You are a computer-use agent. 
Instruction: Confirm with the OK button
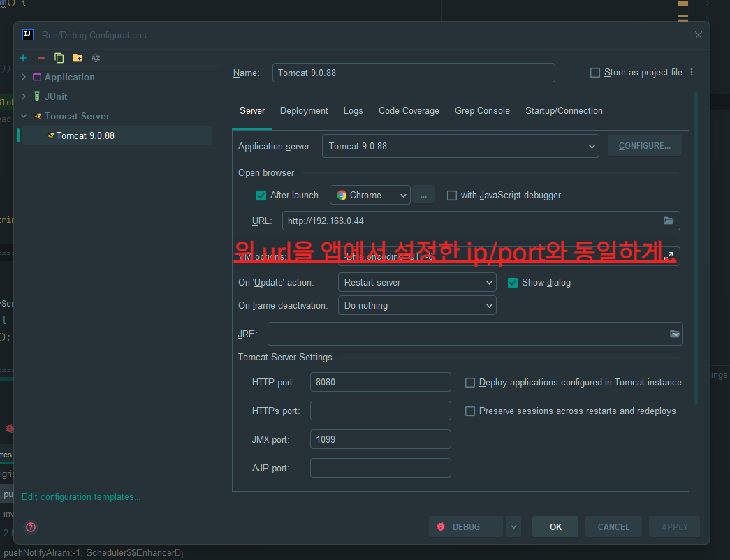[555, 526]
